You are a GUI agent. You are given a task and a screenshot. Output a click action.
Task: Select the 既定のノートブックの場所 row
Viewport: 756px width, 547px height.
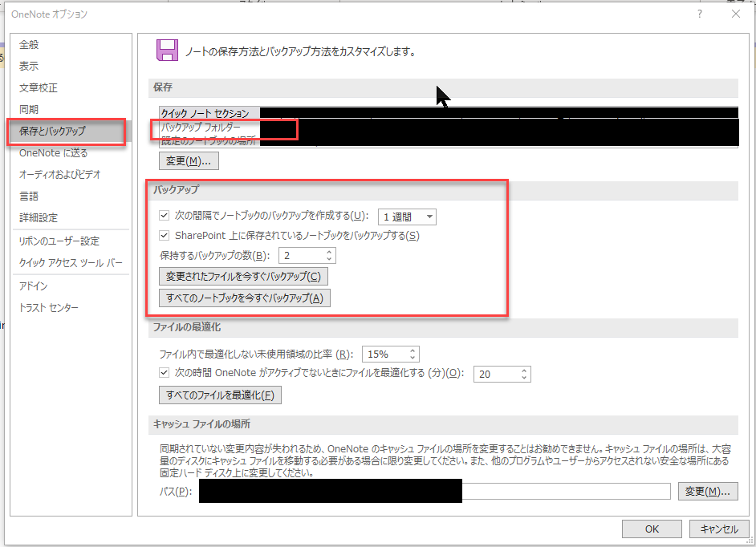(x=449, y=140)
